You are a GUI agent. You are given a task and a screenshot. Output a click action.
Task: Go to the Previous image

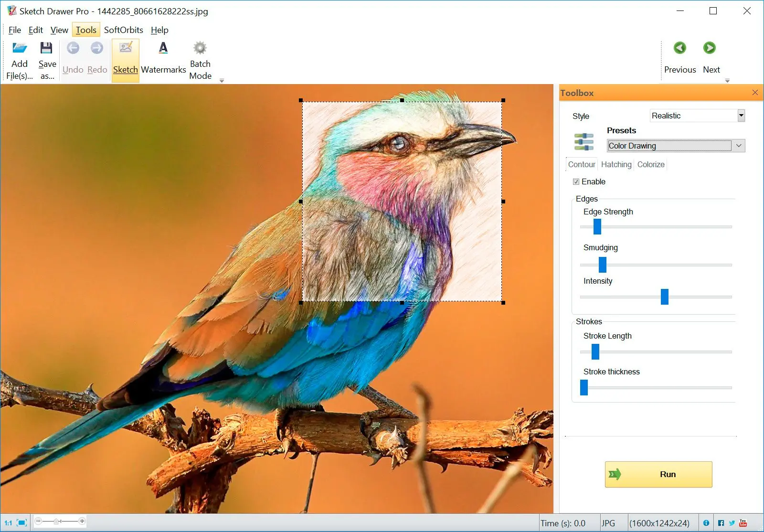(679, 48)
